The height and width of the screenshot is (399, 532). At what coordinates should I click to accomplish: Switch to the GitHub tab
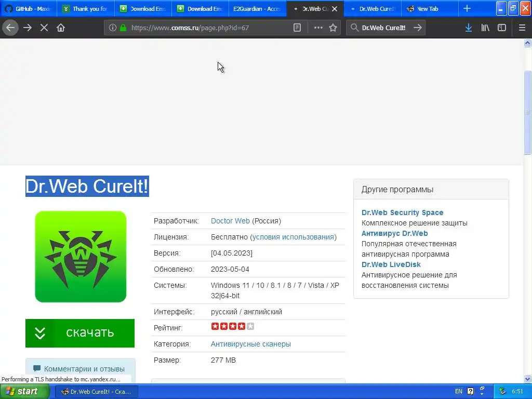29,9
